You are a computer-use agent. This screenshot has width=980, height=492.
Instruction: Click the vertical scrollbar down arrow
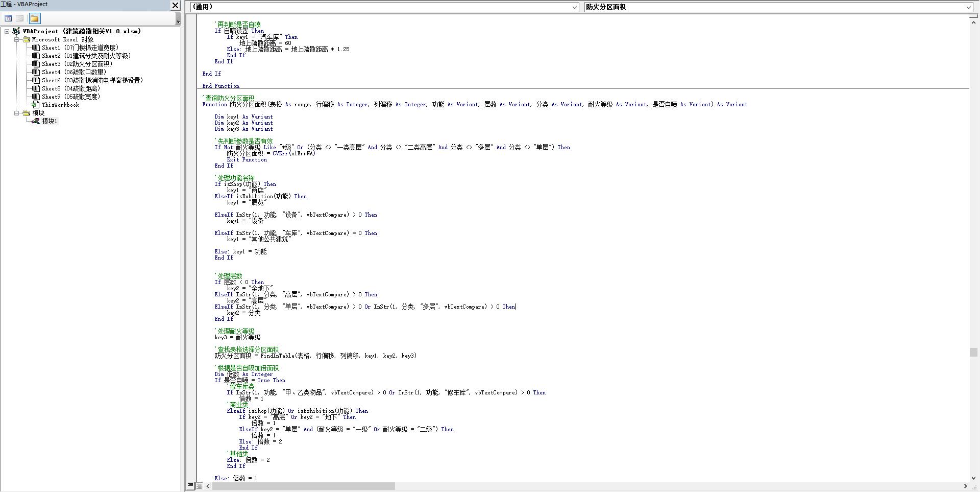tap(974, 478)
